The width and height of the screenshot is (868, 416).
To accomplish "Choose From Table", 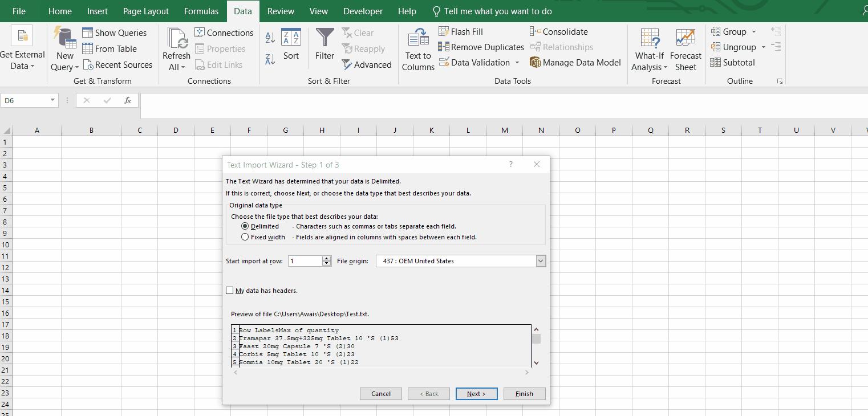I will tap(109, 48).
